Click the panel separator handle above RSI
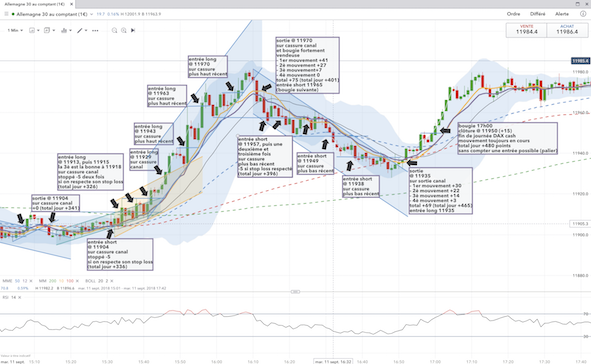This screenshot has height=364, width=591. click(296, 292)
